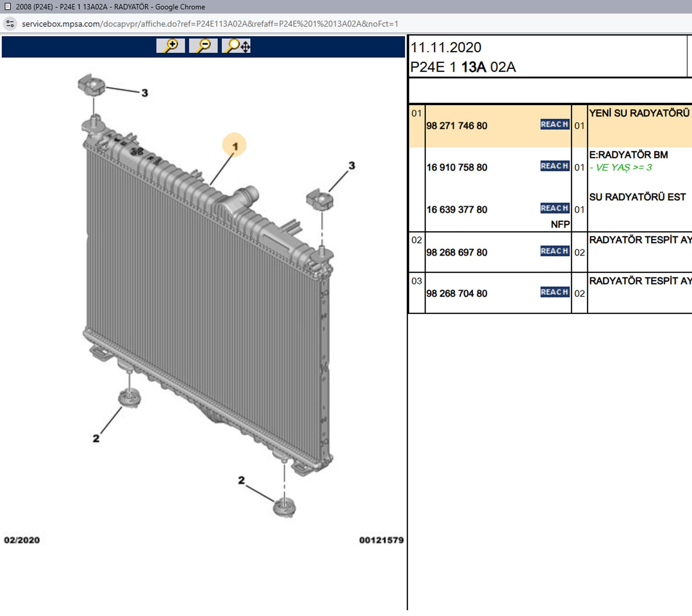Viewport: 692px width, 616px height.
Task: Click the page icon in window title bar
Action: (7, 7)
